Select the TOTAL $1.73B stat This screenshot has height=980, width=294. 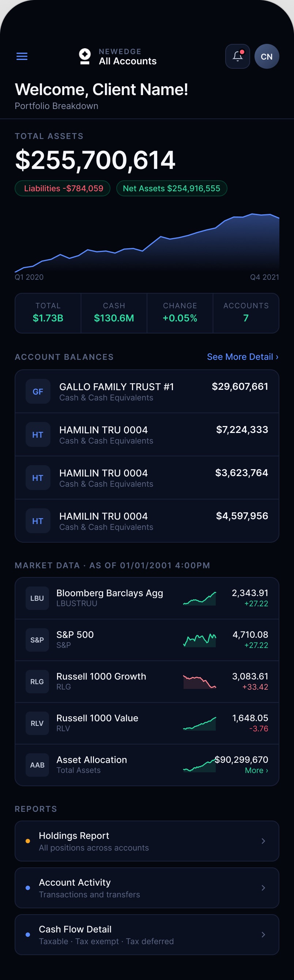(48, 313)
